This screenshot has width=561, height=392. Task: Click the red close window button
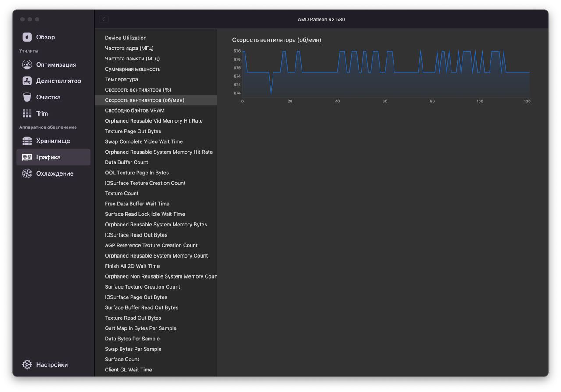coord(22,19)
